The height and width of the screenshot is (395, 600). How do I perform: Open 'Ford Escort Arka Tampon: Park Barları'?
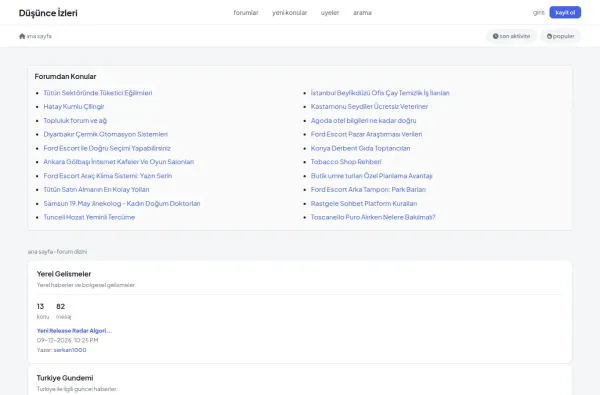point(368,189)
